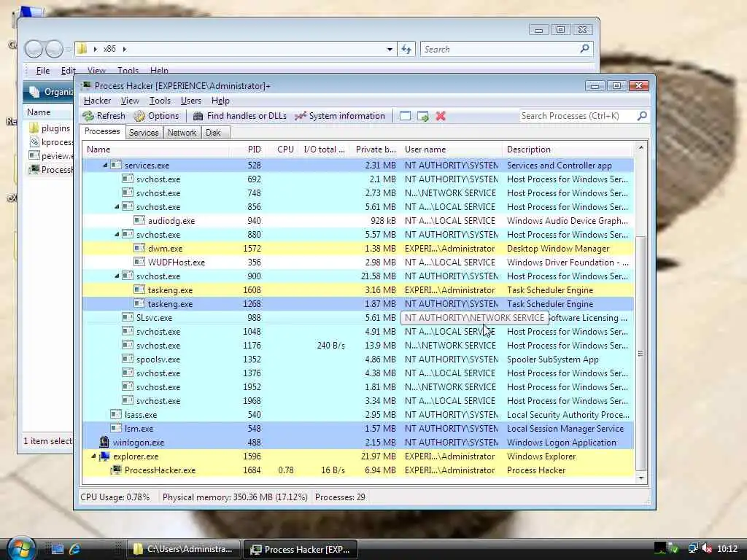747x560 pixels.
Task: Open Find handles or DLLs
Action: coord(239,116)
